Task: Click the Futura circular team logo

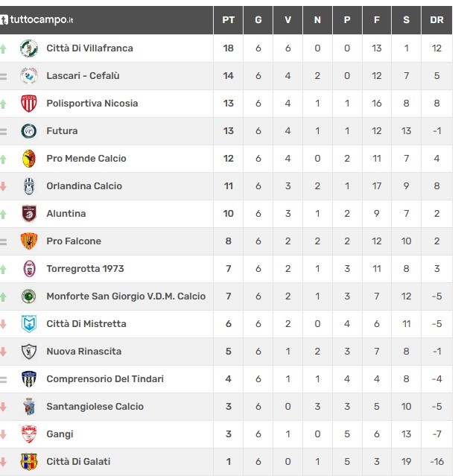Action: [29, 131]
